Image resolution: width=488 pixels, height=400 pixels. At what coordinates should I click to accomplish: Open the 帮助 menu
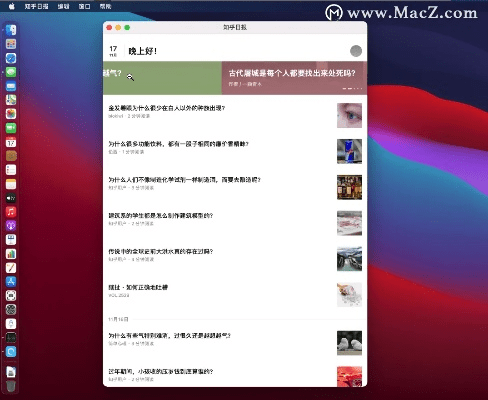pos(105,6)
